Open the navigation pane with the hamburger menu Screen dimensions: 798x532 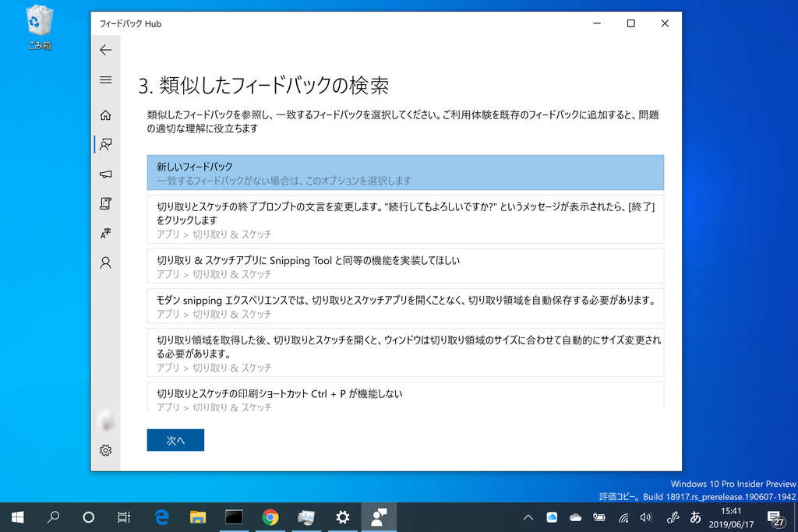coord(105,79)
